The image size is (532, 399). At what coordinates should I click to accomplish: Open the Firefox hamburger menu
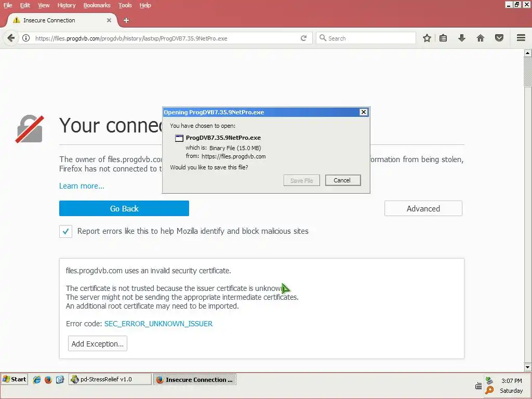tap(521, 38)
